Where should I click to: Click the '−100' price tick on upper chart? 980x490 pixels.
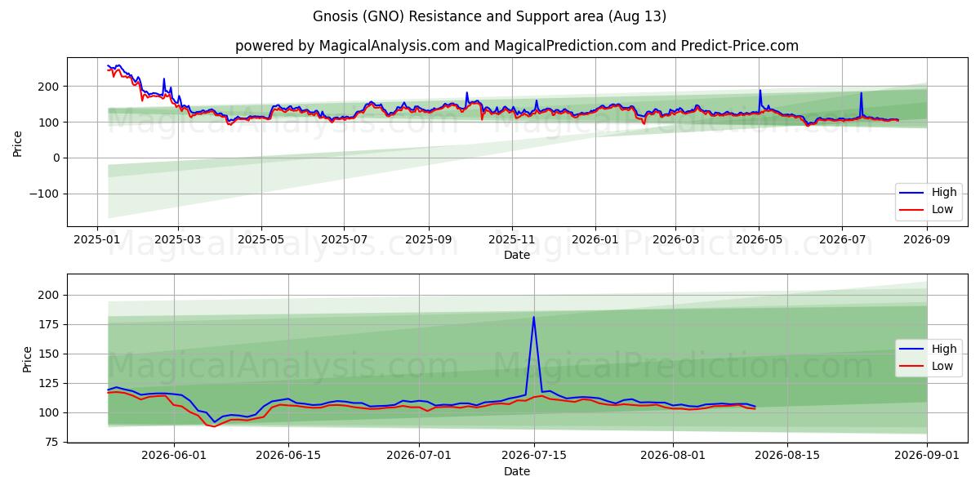tap(46, 194)
